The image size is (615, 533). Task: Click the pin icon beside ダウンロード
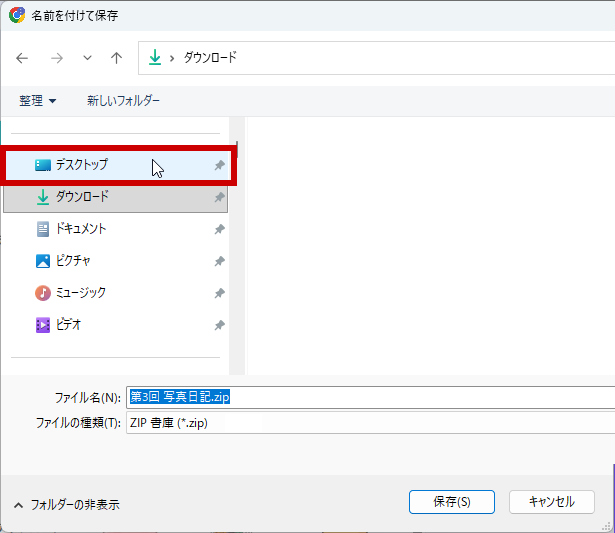point(219,197)
